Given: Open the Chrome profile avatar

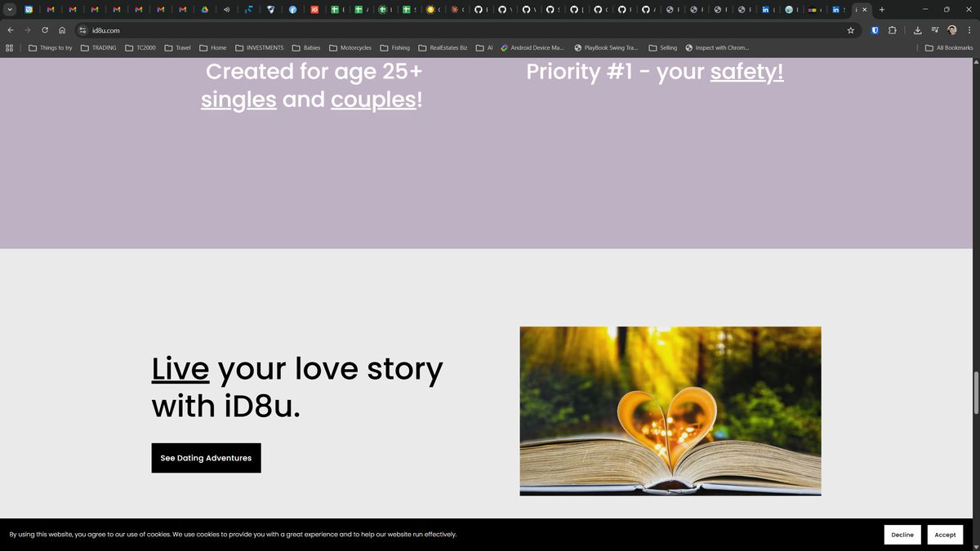Looking at the screenshot, I should click(952, 30).
